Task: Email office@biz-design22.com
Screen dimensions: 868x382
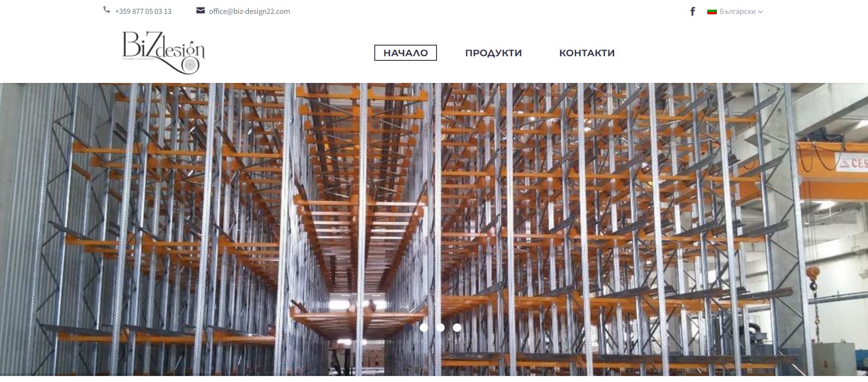Action: (x=249, y=12)
